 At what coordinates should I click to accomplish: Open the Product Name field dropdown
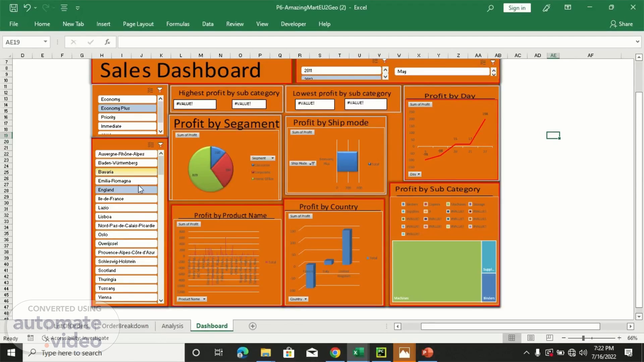(192, 299)
